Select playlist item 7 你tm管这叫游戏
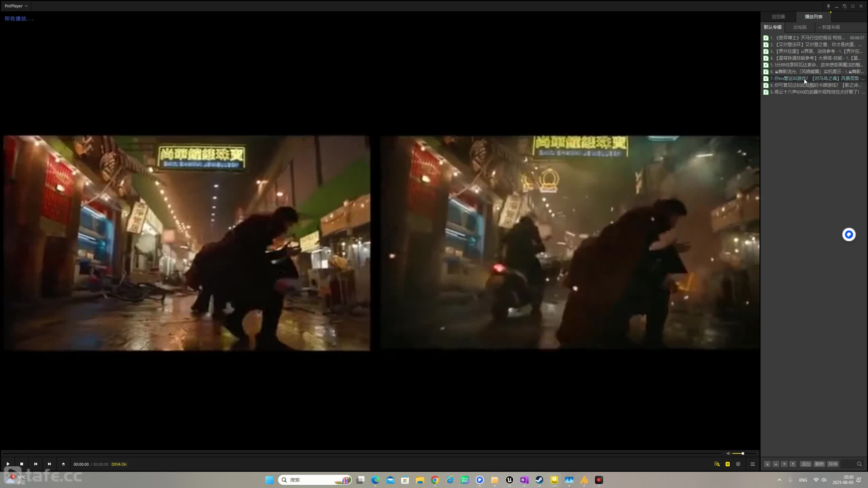The image size is (868, 488). [814, 78]
